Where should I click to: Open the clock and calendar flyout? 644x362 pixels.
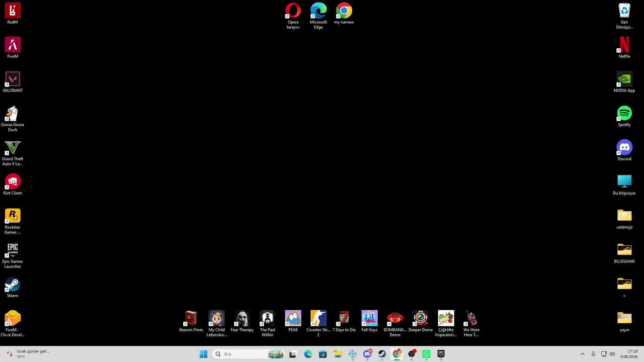pyautogui.click(x=629, y=354)
